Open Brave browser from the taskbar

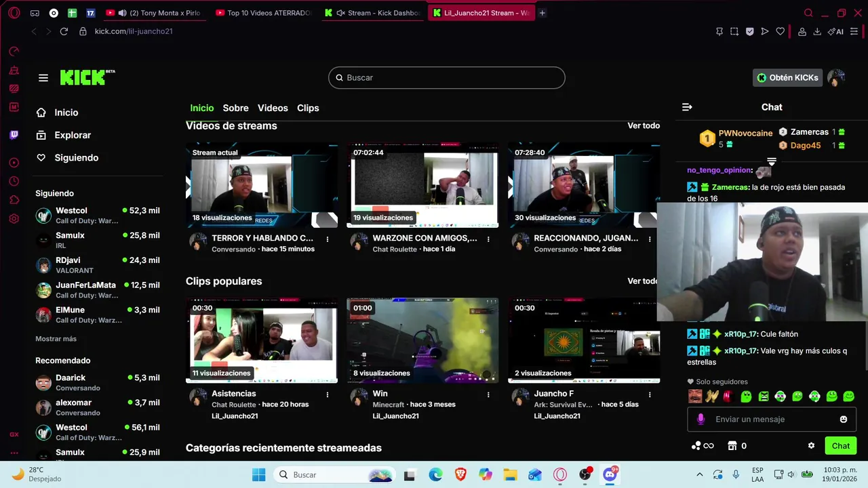coord(460,474)
